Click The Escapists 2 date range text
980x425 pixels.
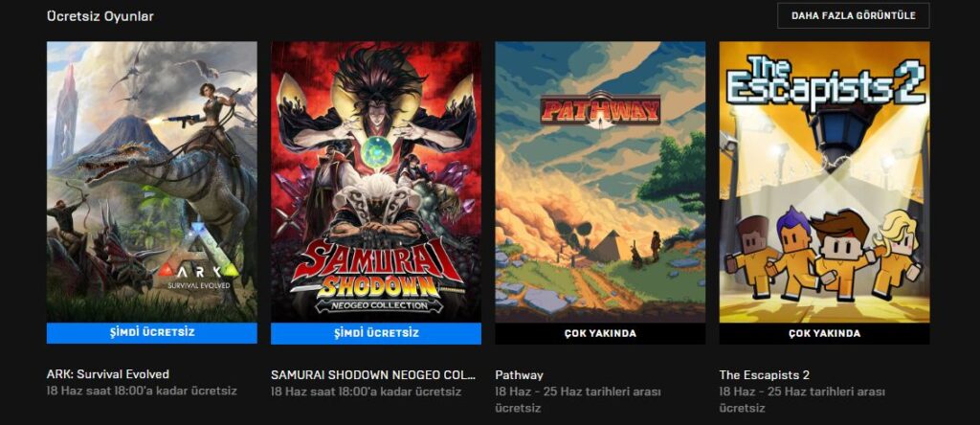tap(802, 399)
